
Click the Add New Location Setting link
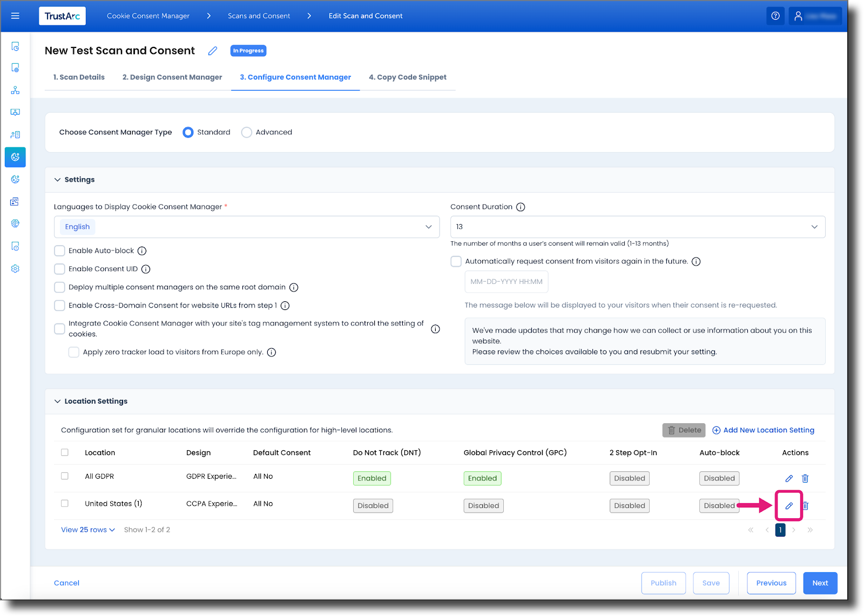point(763,430)
